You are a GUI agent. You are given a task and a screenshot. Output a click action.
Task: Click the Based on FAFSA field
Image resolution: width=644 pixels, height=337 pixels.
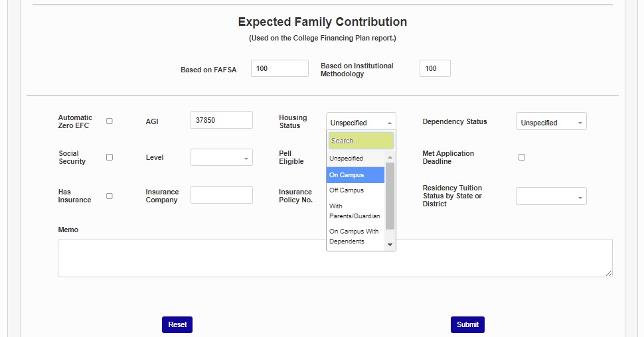280,68
